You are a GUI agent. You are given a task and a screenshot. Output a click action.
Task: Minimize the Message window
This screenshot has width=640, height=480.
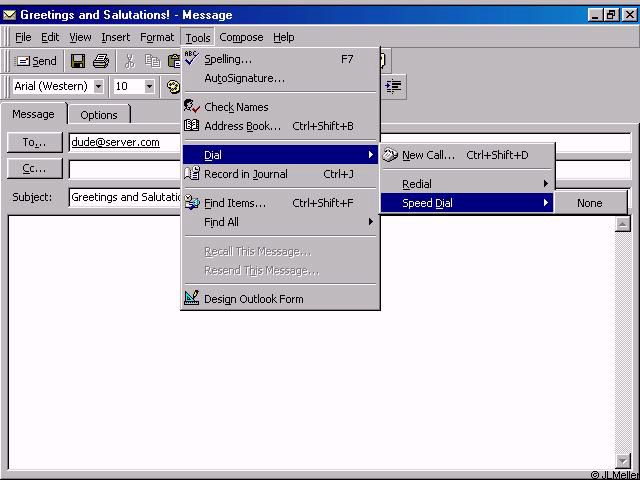596,16
